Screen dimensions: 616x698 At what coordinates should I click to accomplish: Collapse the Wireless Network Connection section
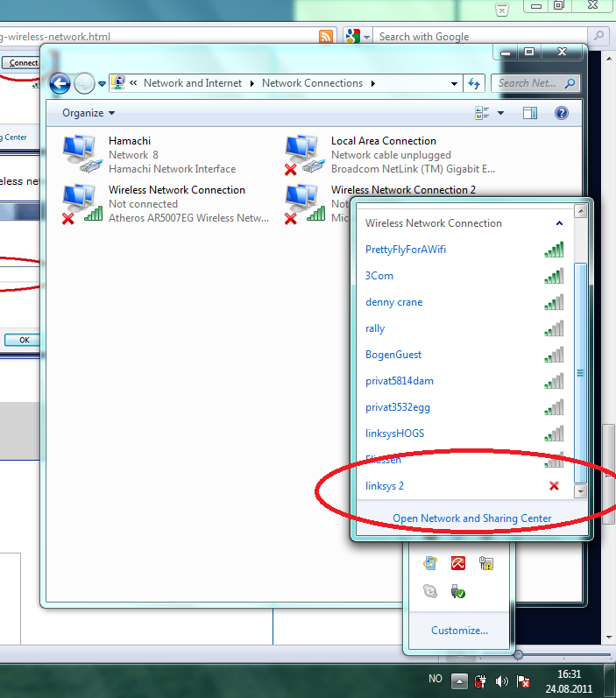(559, 223)
